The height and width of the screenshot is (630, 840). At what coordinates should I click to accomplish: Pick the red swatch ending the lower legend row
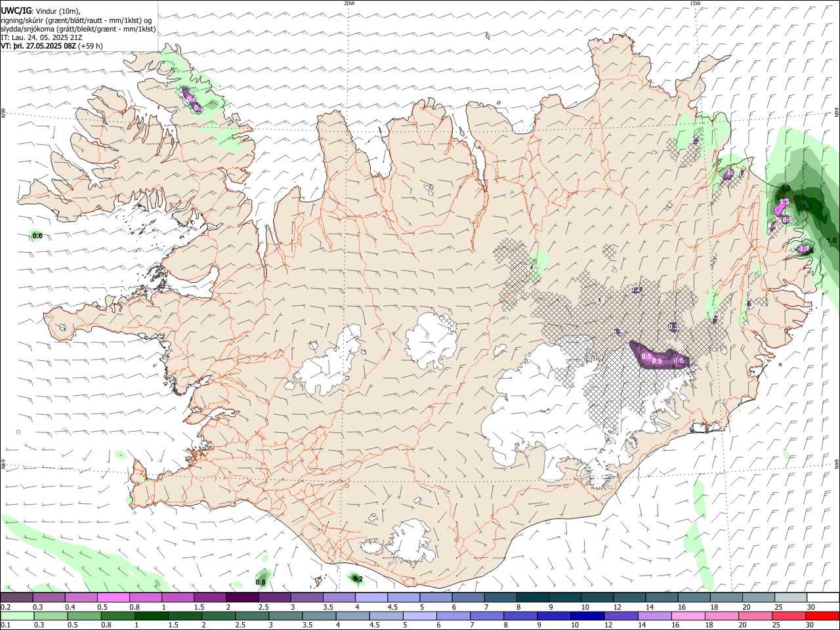coord(822,616)
